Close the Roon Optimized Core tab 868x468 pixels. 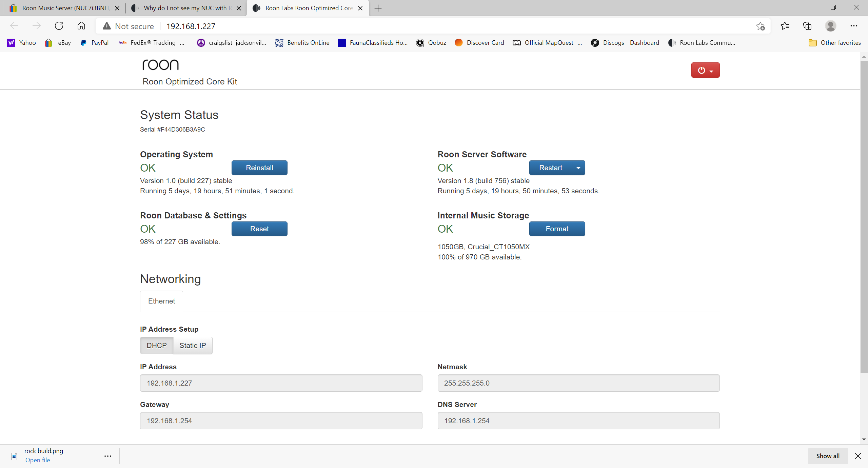(x=360, y=8)
